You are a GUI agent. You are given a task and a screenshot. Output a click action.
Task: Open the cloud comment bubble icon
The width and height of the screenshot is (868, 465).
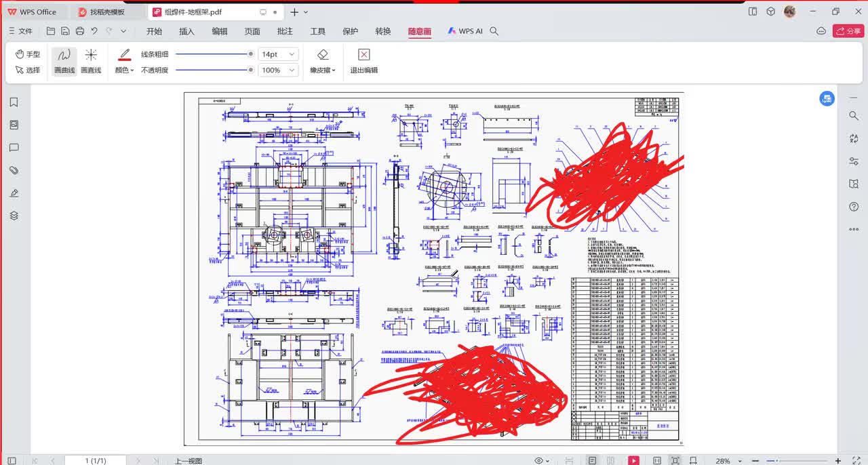coord(821,31)
